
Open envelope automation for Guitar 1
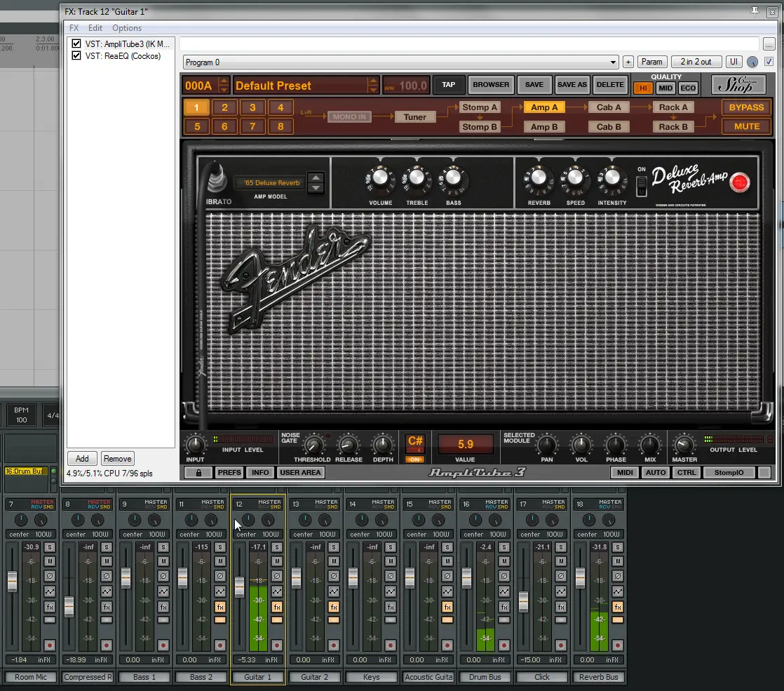[x=276, y=591]
